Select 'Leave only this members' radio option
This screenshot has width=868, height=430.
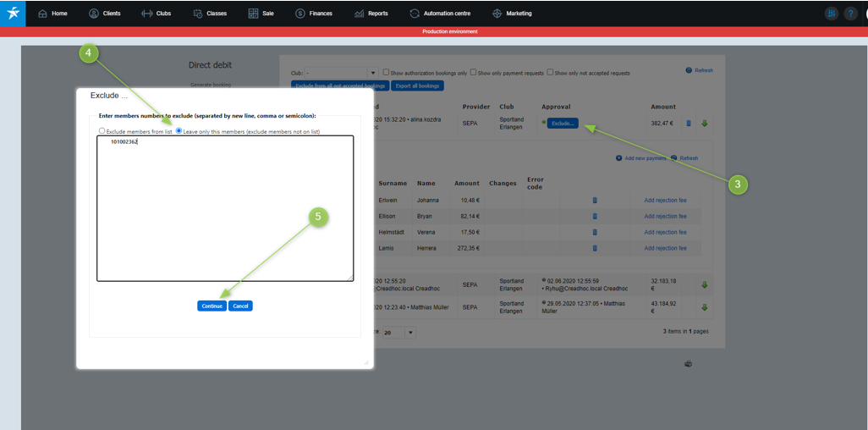tap(179, 131)
